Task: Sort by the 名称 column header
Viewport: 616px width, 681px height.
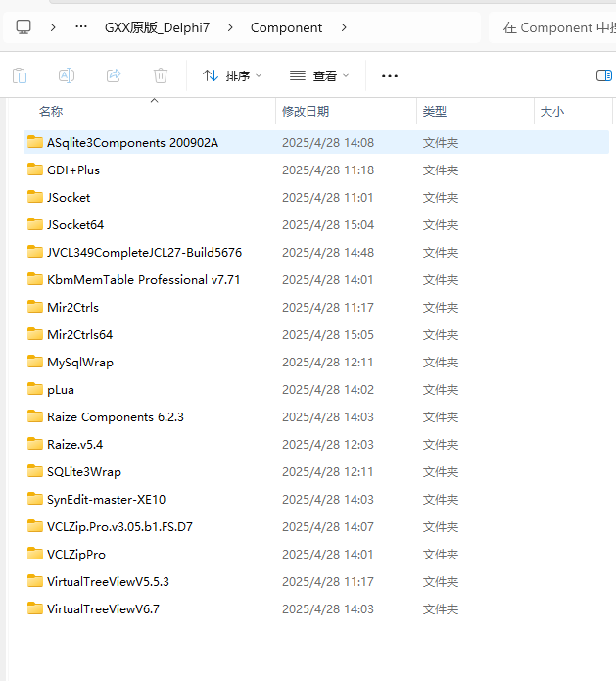Action: [x=51, y=112]
